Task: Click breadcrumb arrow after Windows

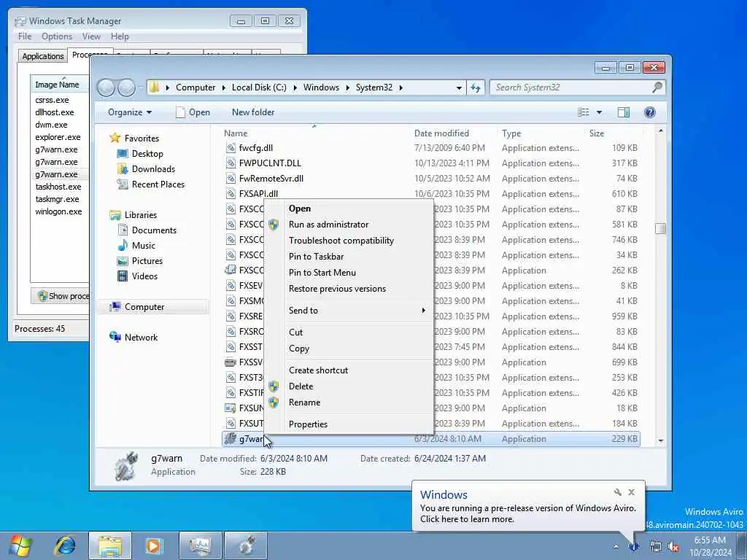Action: coord(347,87)
